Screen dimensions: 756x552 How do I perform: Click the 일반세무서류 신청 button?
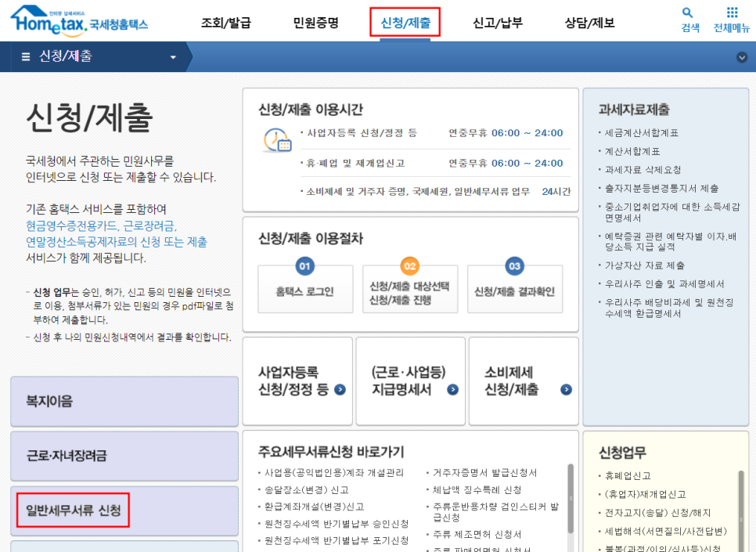124,511
